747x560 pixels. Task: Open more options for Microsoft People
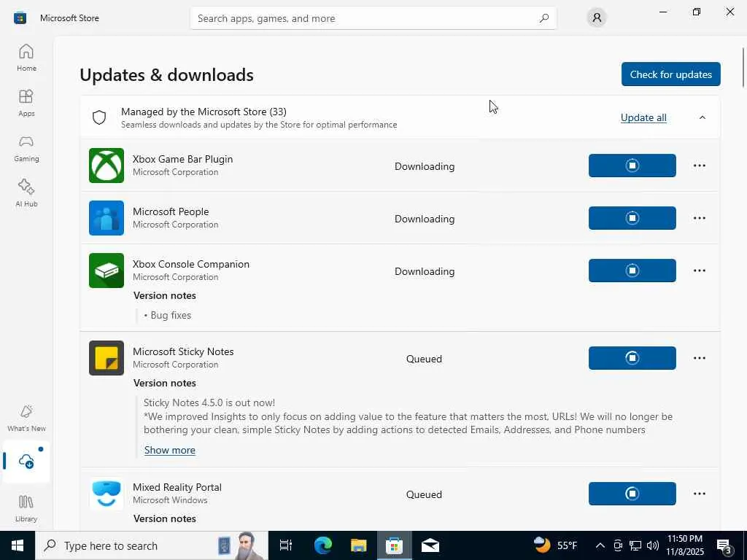(700, 217)
